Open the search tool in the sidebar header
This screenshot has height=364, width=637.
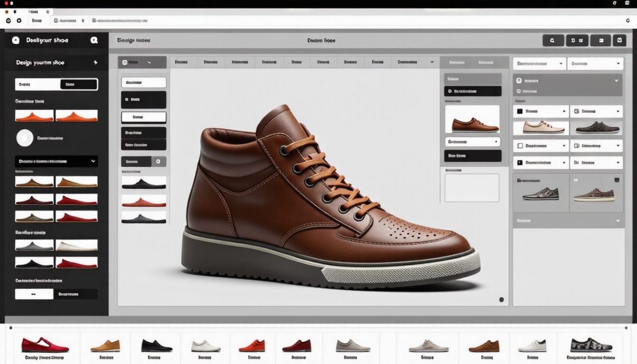click(x=94, y=40)
